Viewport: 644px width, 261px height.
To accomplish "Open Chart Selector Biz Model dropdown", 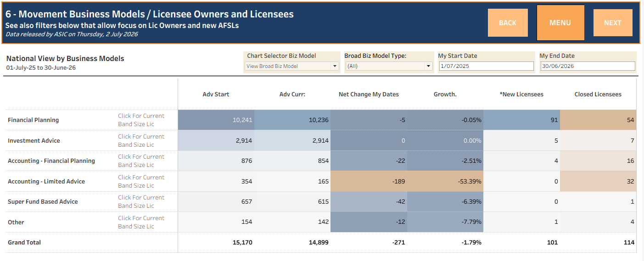I will [292, 66].
